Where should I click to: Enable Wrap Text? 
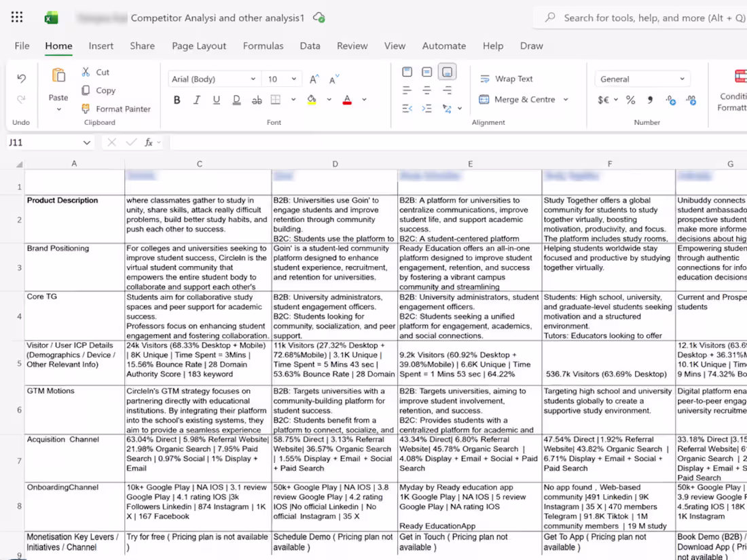pyautogui.click(x=507, y=79)
